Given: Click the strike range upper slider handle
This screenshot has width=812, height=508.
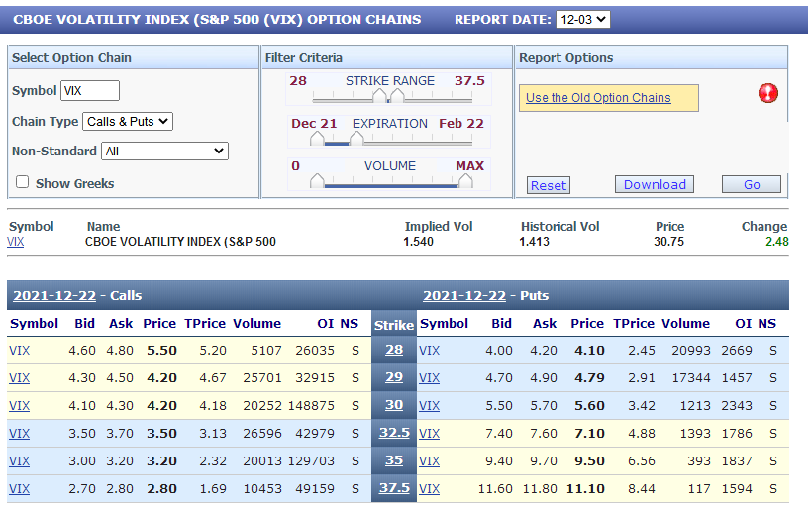Looking at the screenshot, I should point(397,96).
